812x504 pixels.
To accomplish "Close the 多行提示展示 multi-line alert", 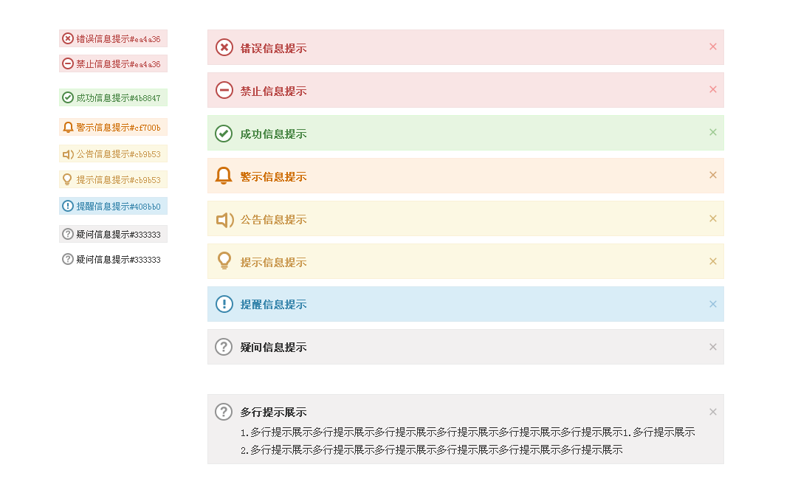I will point(713,412).
